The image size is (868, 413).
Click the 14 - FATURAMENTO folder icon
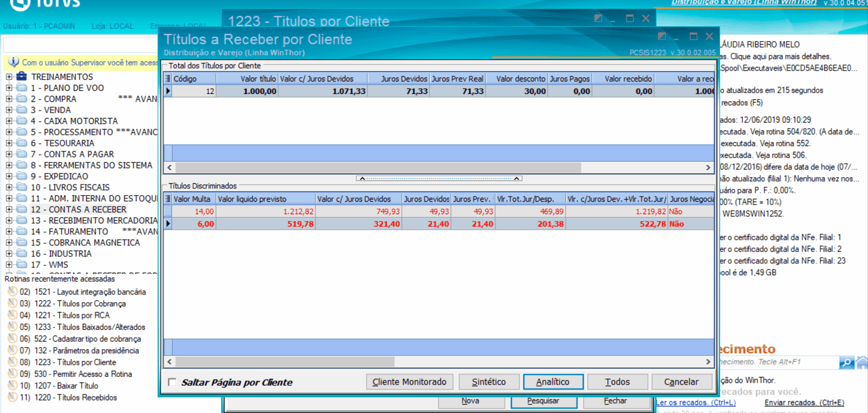coord(21,232)
